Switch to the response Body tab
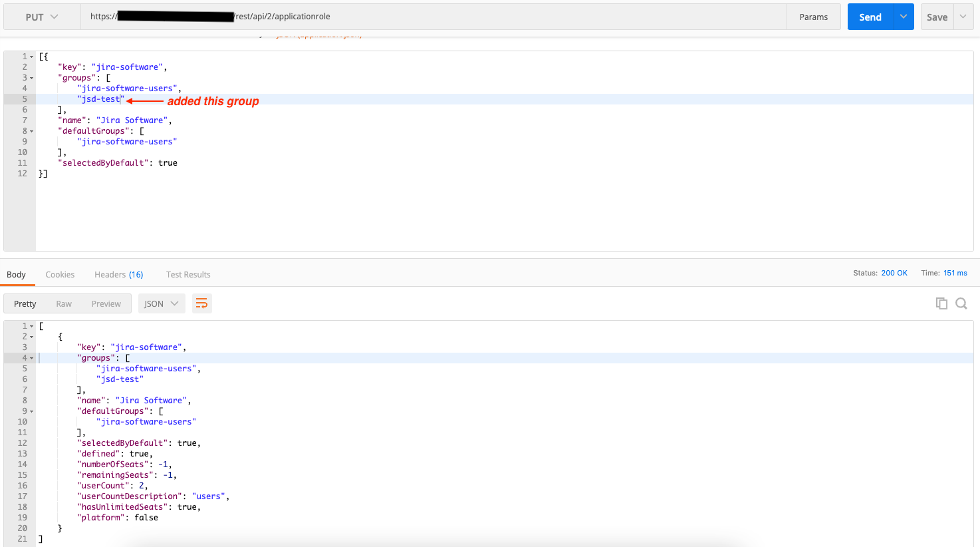The width and height of the screenshot is (980, 547). [x=16, y=274]
